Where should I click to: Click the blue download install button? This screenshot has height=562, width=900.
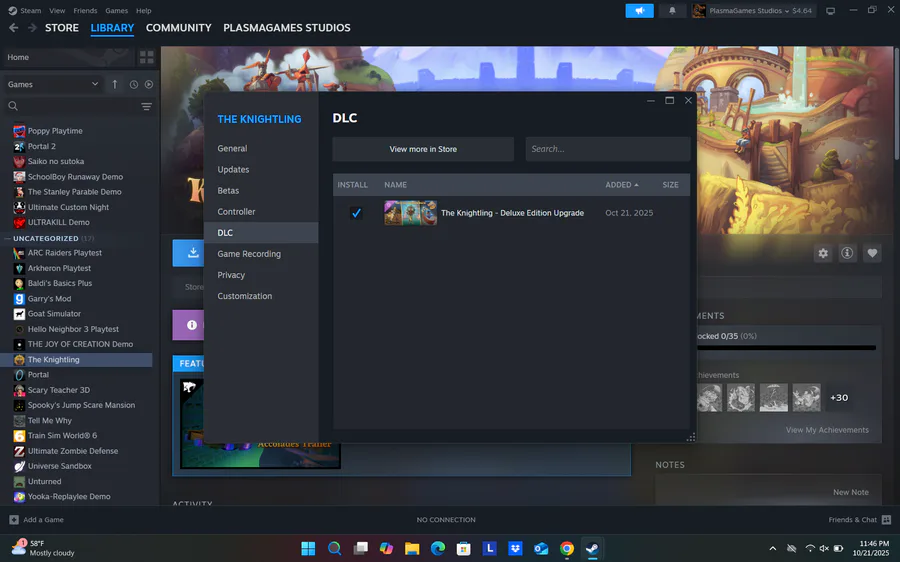click(188, 253)
